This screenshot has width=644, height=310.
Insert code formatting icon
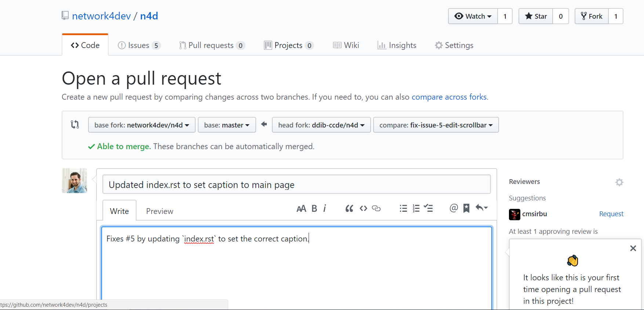click(x=363, y=208)
